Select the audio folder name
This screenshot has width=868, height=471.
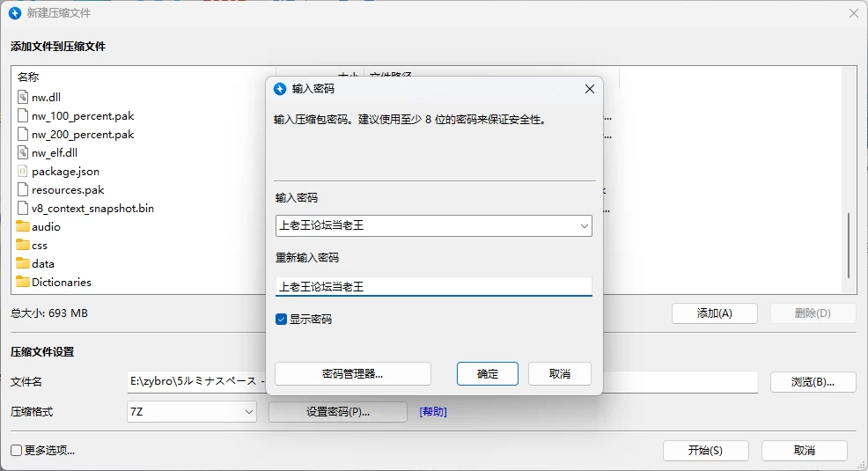point(46,226)
